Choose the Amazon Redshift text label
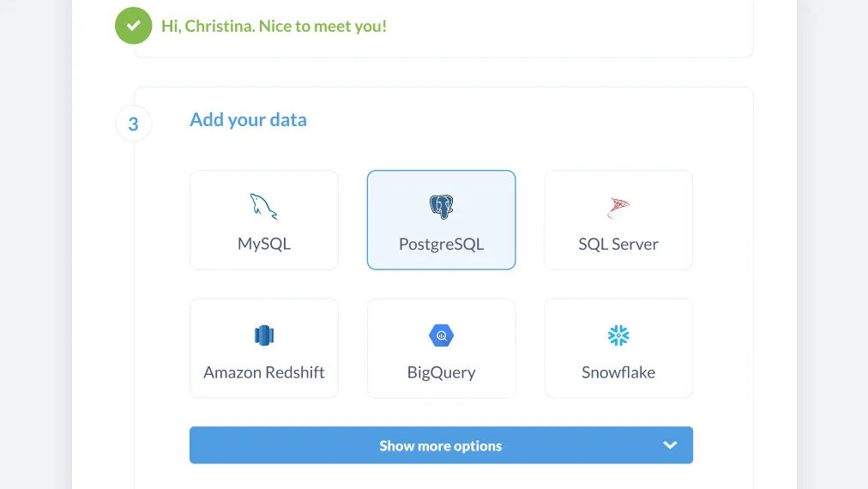868x489 pixels. pyautogui.click(x=264, y=372)
